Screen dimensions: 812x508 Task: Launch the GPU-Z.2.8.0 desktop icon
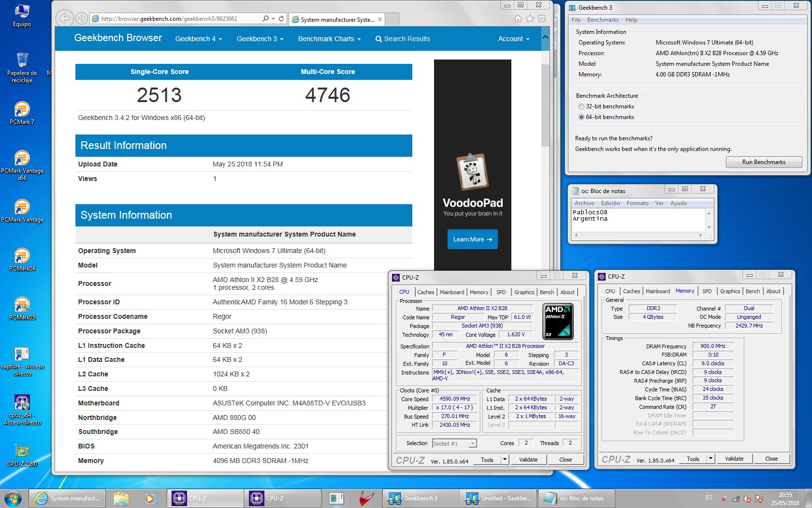pyautogui.click(x=22, y=455)
